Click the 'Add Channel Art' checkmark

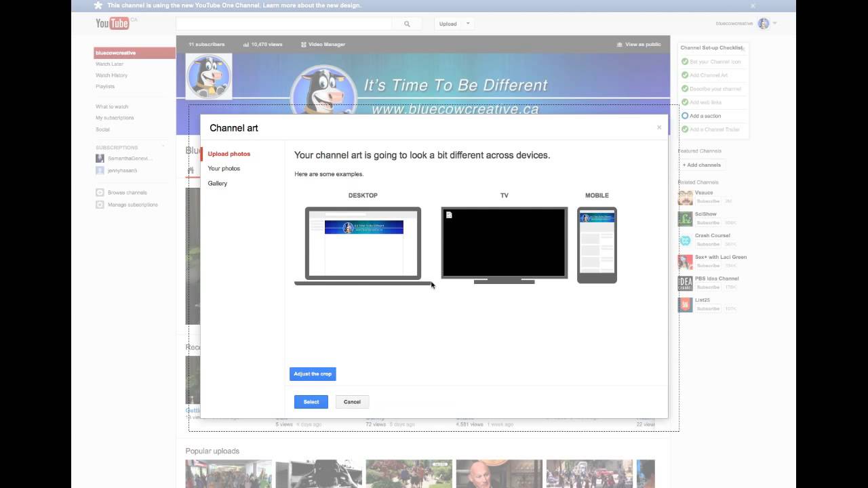click(685, 75)
